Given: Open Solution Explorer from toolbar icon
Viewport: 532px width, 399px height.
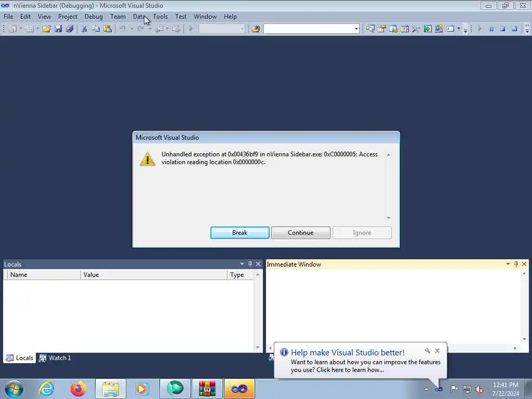Looking at the screenshot, I should tap(370, 29).
